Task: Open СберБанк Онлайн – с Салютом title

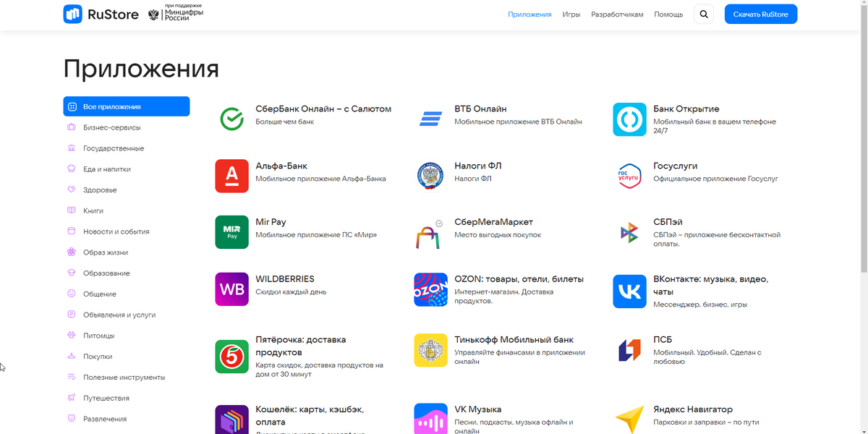Action: pos(323,109)
